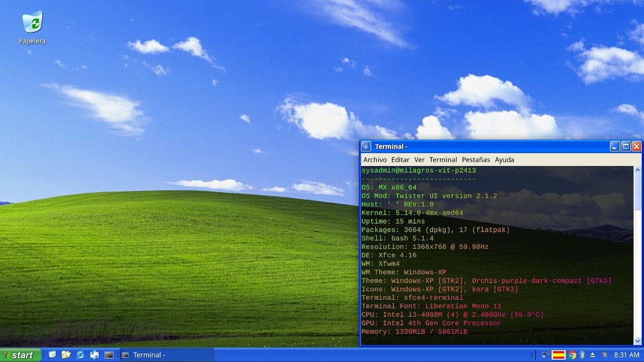
Task: Open the Pestañas menu in Terminal
Action: pyautogui.click(x=475, y=160)
